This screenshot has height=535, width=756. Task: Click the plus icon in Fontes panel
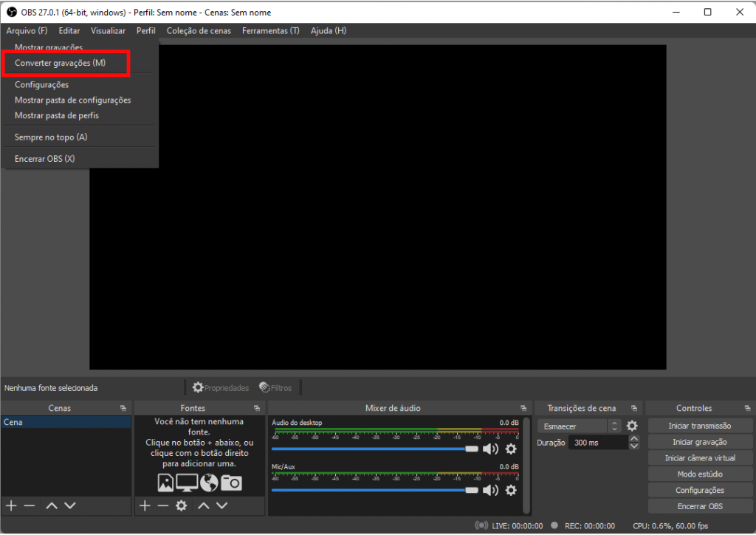click(145, 505)
